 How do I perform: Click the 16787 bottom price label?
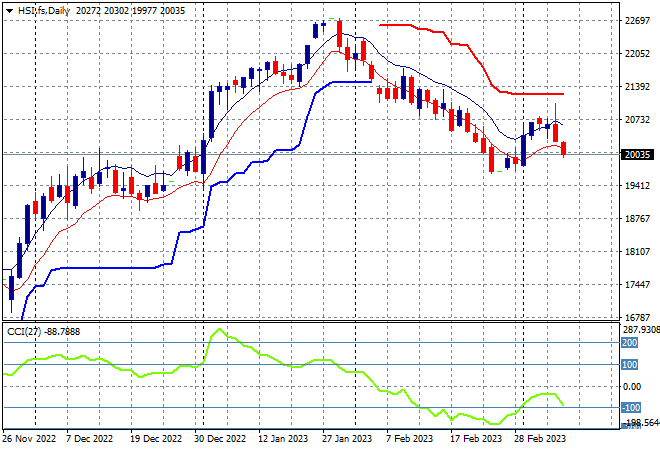[637, 317]
